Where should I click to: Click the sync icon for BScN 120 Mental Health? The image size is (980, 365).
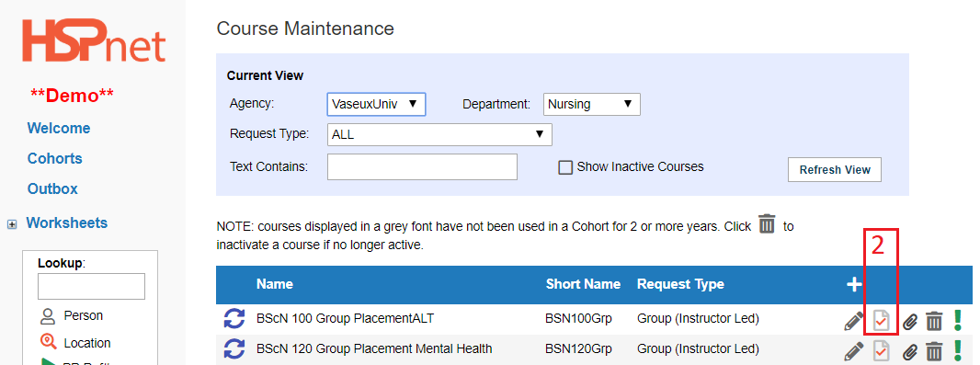click(x=234, y=348)
